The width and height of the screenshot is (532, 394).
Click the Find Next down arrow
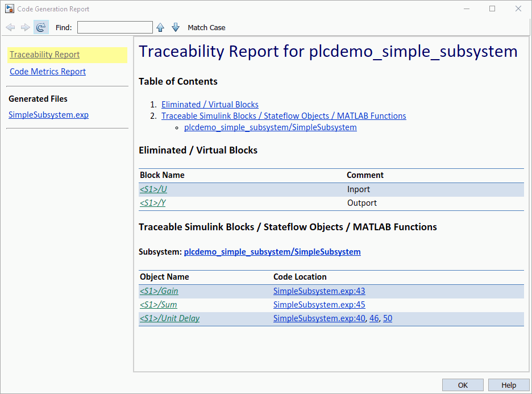point(175,27)
